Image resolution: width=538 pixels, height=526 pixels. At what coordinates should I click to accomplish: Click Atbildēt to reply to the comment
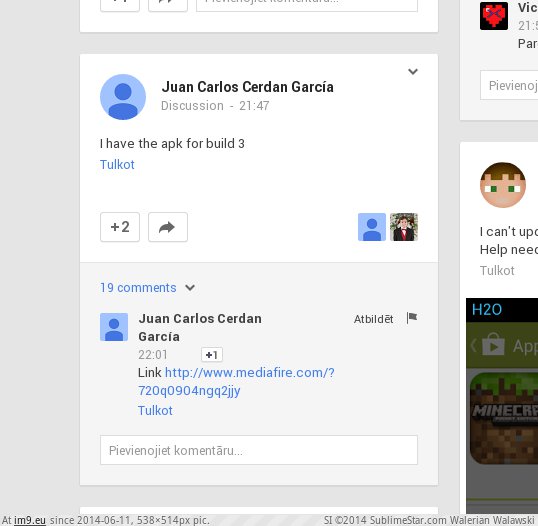[x=373, y=319]
